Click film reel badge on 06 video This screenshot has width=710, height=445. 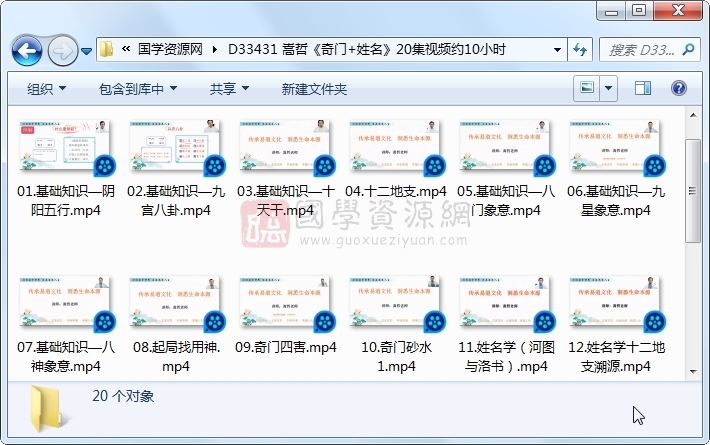[x=655, y=166]
